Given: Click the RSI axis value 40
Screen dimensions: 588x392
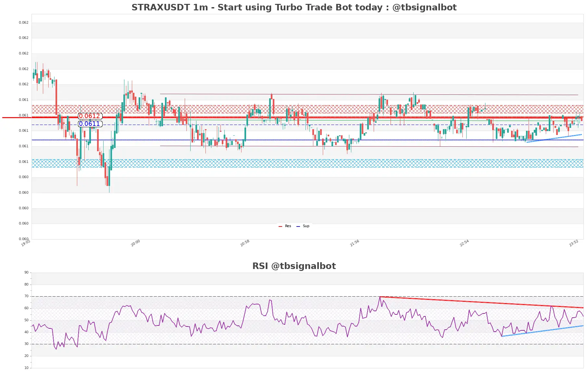Looking at the screenshot, I should pos(26,332).
